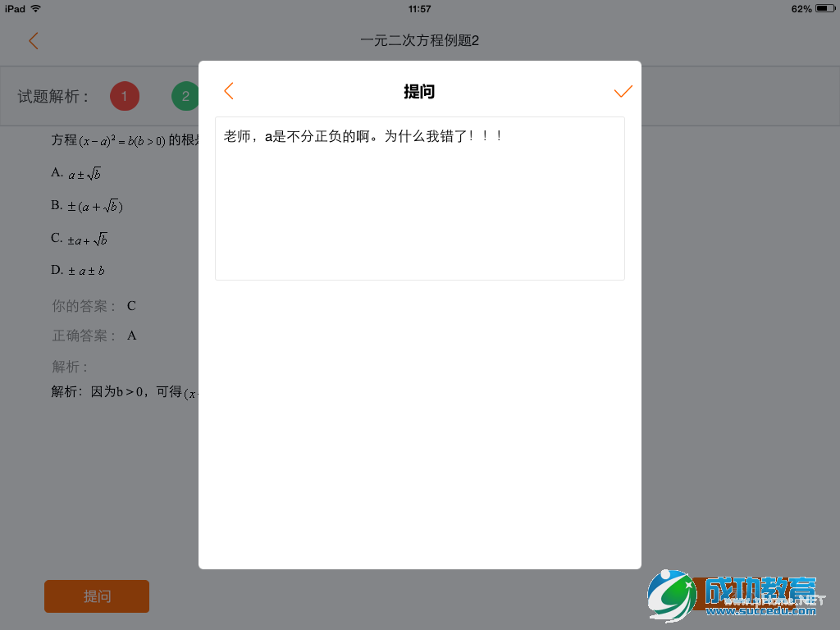
Task: Collapse the dialog using the left chevron
Action: 229,91
